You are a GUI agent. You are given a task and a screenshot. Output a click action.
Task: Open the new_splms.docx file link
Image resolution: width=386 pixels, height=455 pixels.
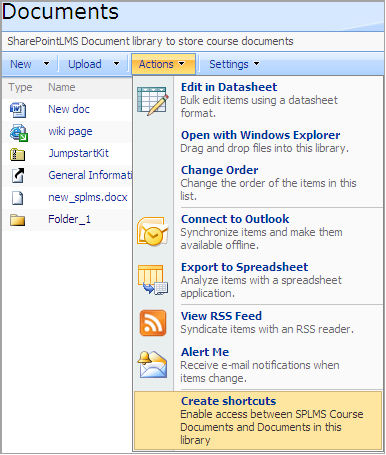click(x=88, y=197)
